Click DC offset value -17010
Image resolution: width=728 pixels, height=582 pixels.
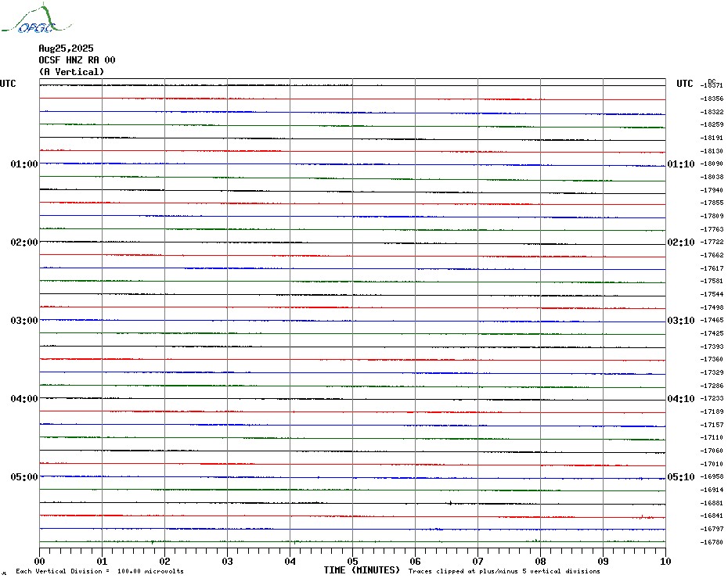pos(712,464)
